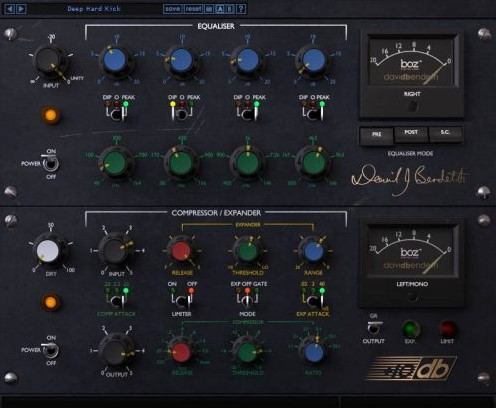Click the copy A/B settings icon
The image size is (496, 408).
(x=209, y=9)
